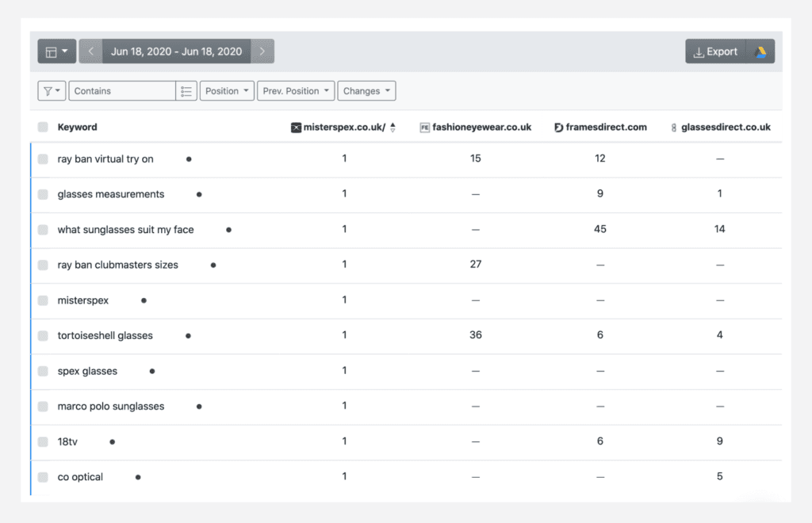Check the 'glasses measurements' row checkbox
Viewport: 812px width, 523px height.
pyautogui.click(x=43, y=194)
